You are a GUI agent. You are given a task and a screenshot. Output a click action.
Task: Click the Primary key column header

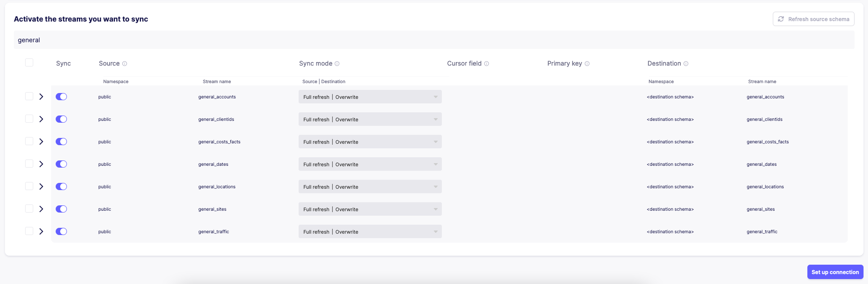(x=564, y=63)
